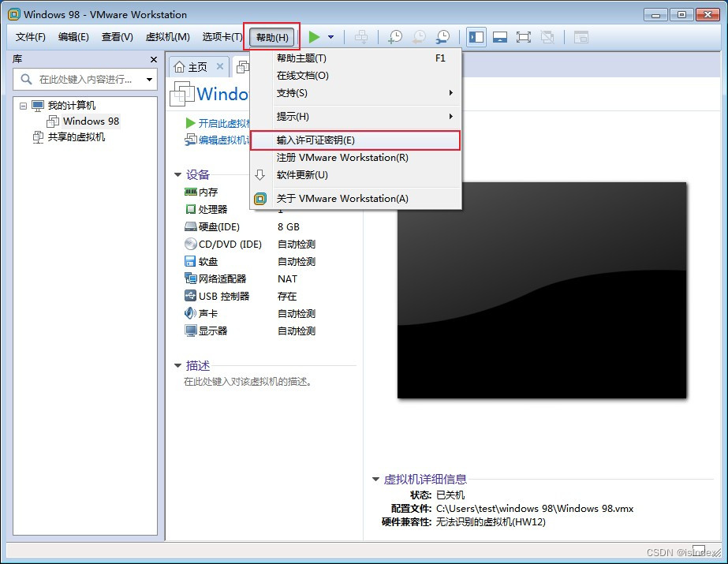728x564 pixels.
Task: Click the black VM screen thumbnail
Action: tap(542, 290)
